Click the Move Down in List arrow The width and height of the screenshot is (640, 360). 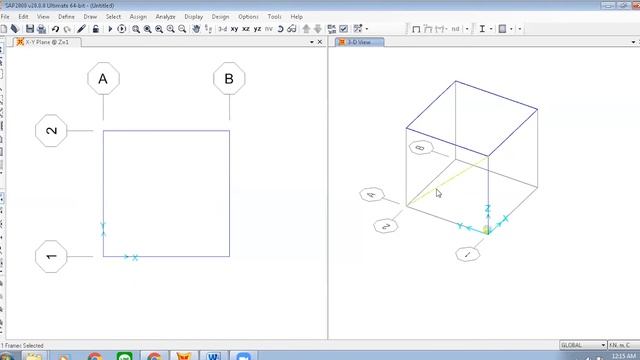click(x=318, y=29)
